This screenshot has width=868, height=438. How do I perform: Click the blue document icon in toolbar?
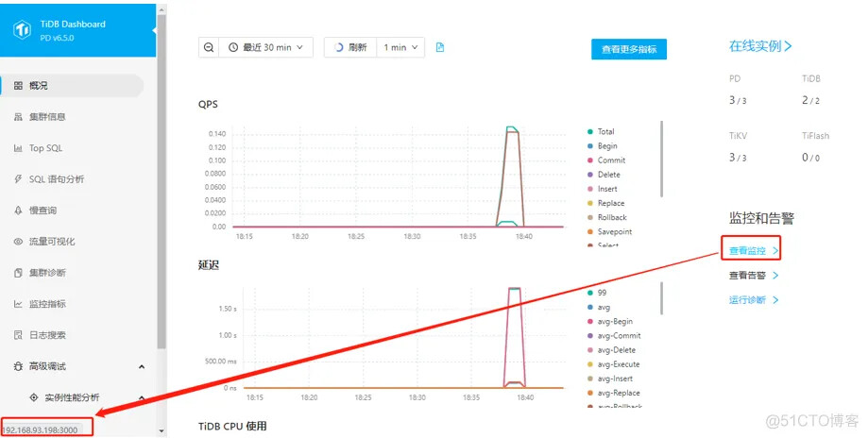440,47
